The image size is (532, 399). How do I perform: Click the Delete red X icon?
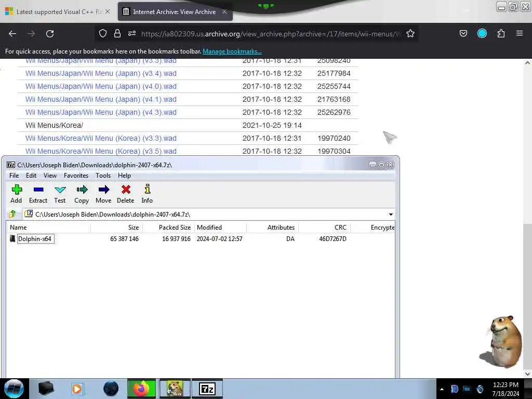(x=126, y=190)
